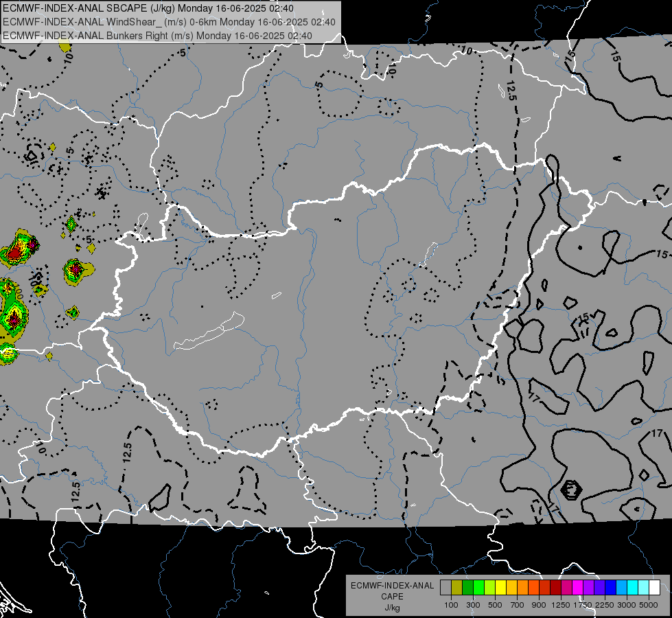
Task: Click the legend value 700
Action: click(x=517, y=605)
